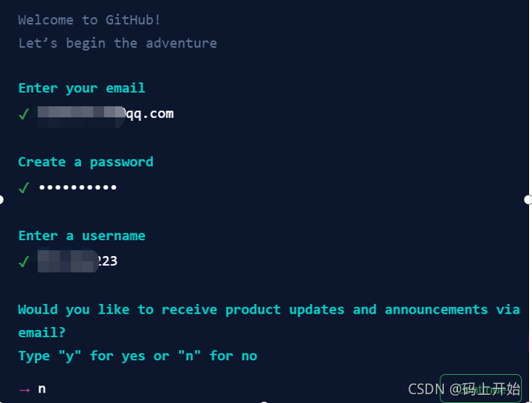Click the CSDN watermark text
Screen dimensions: 532x403
(x=464, y=389)
